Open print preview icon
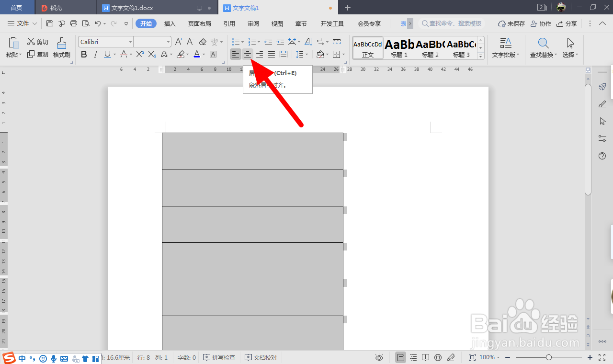 pos(86,23)
